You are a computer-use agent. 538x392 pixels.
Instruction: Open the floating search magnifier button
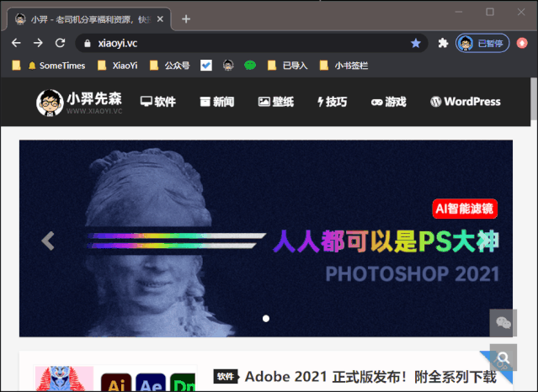point(503,358)
